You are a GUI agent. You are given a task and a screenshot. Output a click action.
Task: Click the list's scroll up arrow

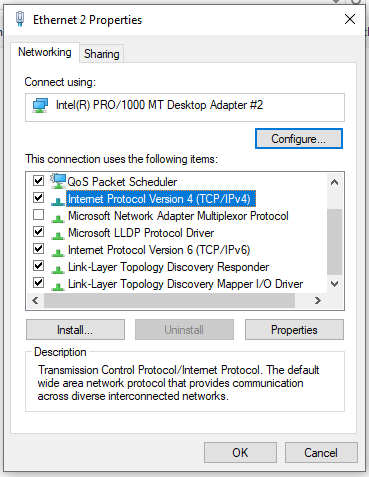click(335, 182)
